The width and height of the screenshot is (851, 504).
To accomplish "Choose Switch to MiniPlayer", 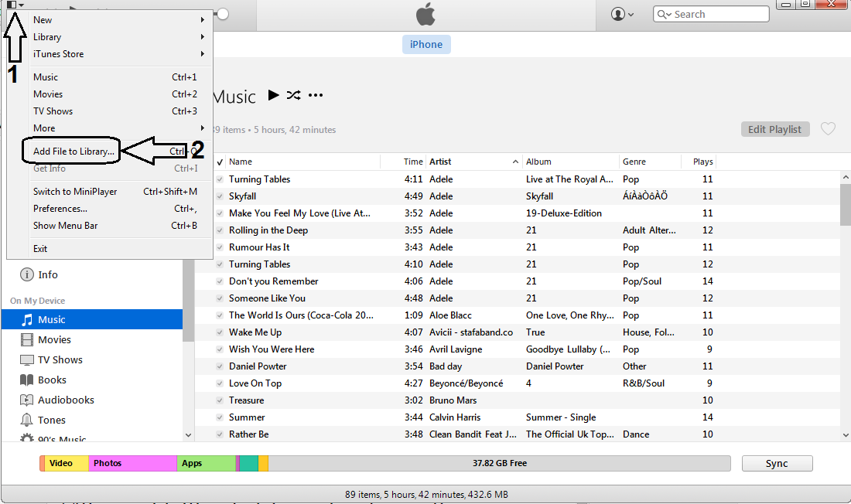I will (120, 192).
